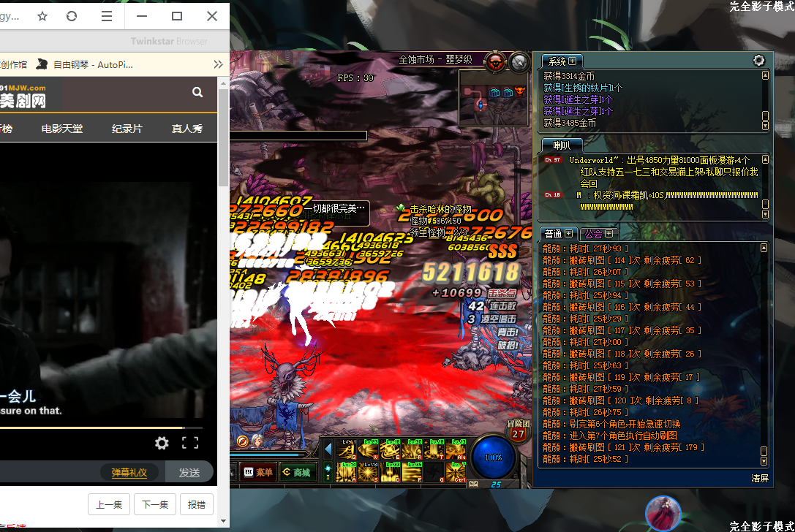The height and width of the screenshot is (532, 795).
Task: Expand the plus box on 公会 tab
Action: [609, 233]
